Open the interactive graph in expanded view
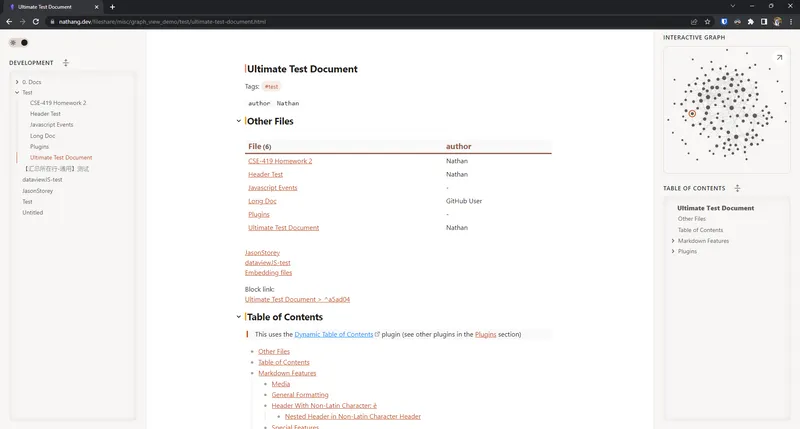 [x=779, y=57]
